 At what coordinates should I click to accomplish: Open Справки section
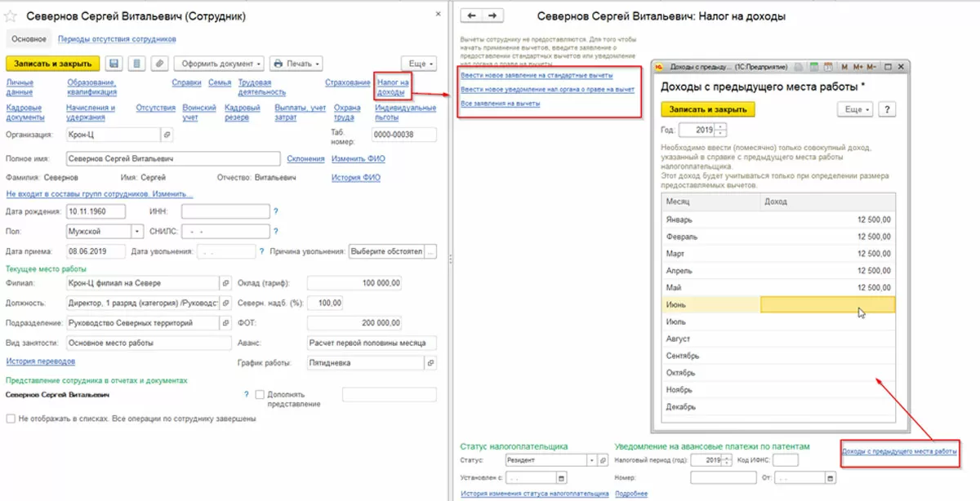(187, 82)
